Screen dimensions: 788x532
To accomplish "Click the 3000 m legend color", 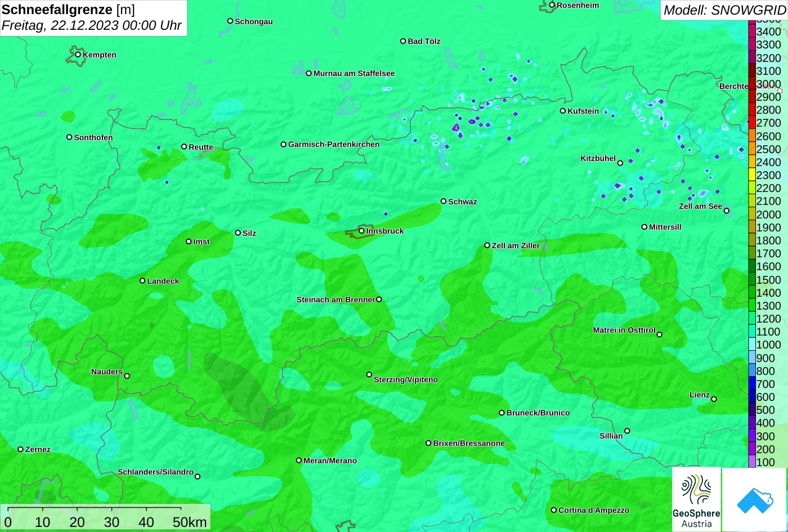I will click(751, 83).
